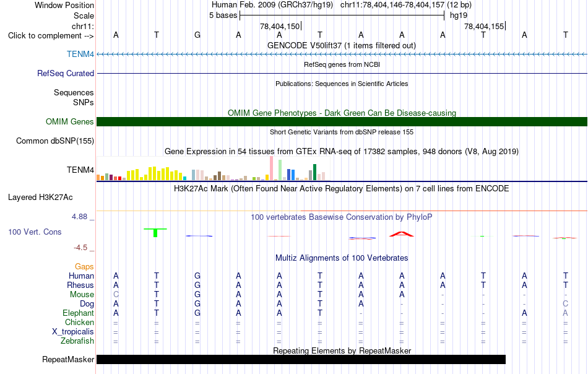Click the chr11: ruler label
The width and height of the screenshot is (588, 374).
[x=82, y=26]
